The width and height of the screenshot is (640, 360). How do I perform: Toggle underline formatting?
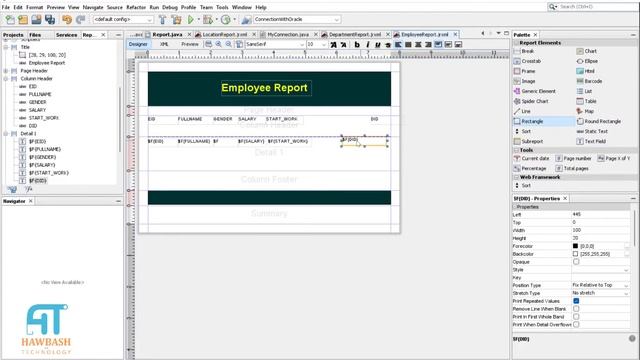[378, 44]
